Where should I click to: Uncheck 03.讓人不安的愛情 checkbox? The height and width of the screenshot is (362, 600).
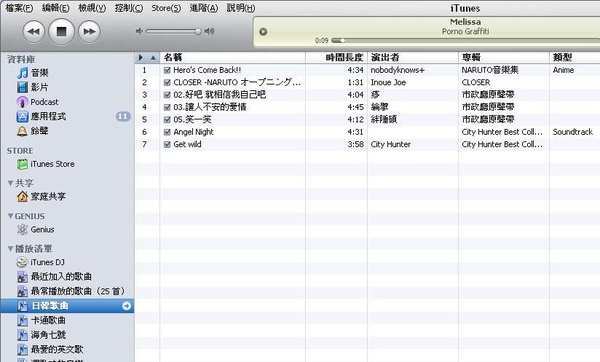coord(167,107)
